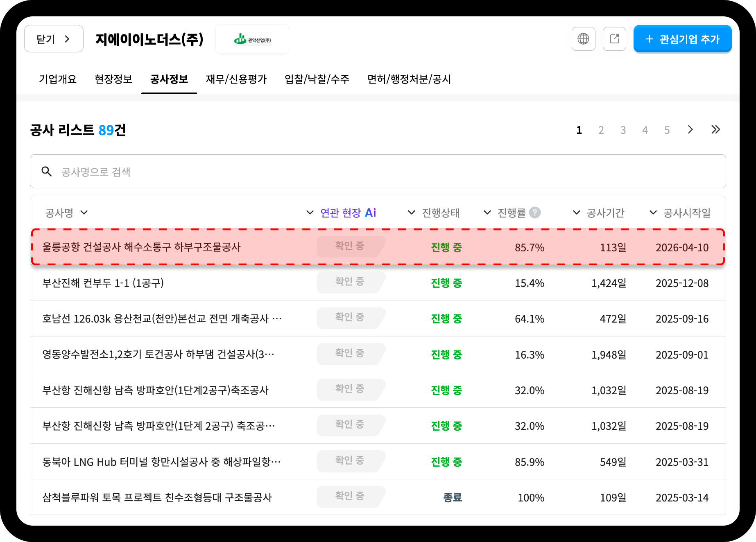Open the external link share icon

click(614, 39)
